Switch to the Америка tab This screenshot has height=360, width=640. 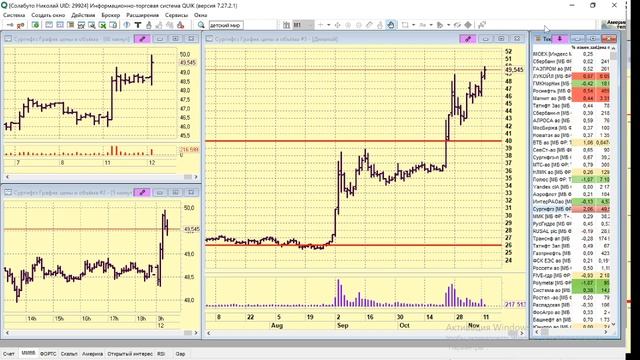pyautogui.click(x=92, y=354)
